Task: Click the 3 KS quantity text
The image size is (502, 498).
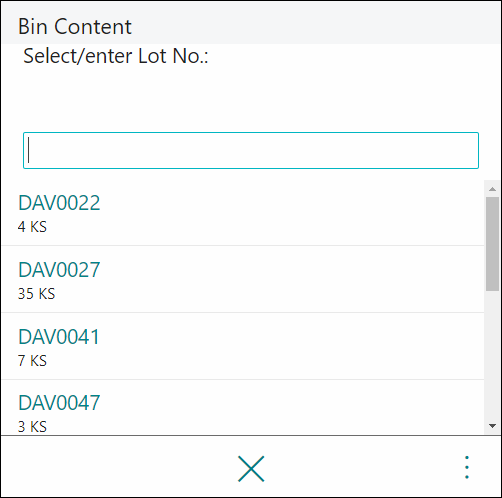Action: click(32, 427)
